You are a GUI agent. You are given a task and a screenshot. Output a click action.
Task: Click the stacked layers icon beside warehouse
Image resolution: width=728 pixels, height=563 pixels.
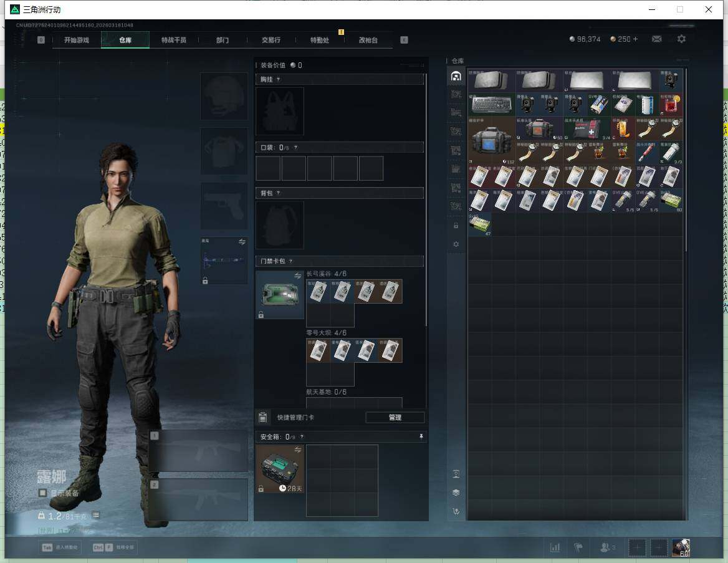[x=456, y=493]
